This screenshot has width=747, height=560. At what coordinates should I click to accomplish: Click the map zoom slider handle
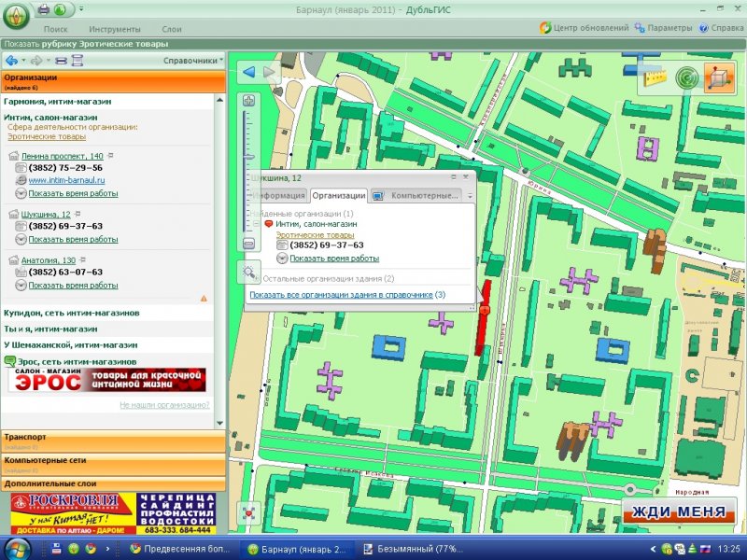[248, 157]
